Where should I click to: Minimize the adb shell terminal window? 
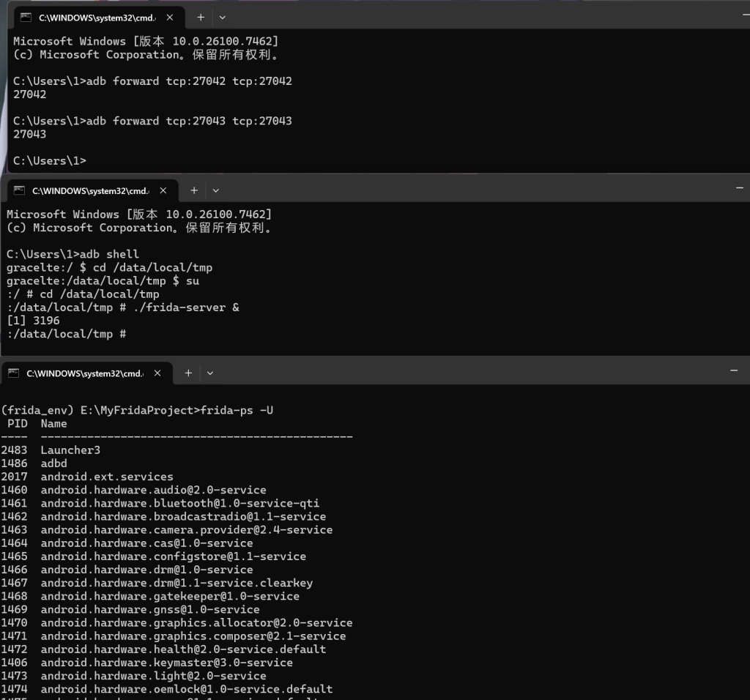(x=740, y=188)
